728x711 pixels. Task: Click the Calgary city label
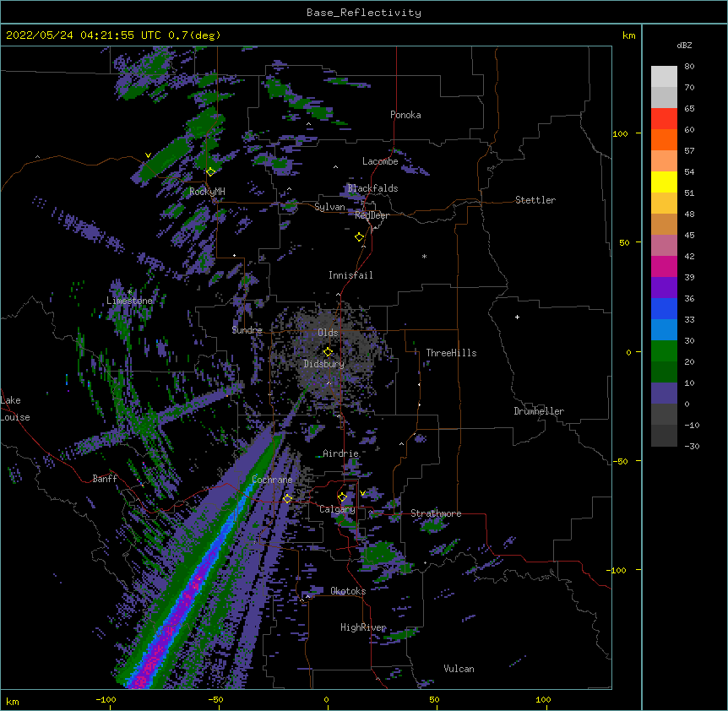(x=337, y=509)
